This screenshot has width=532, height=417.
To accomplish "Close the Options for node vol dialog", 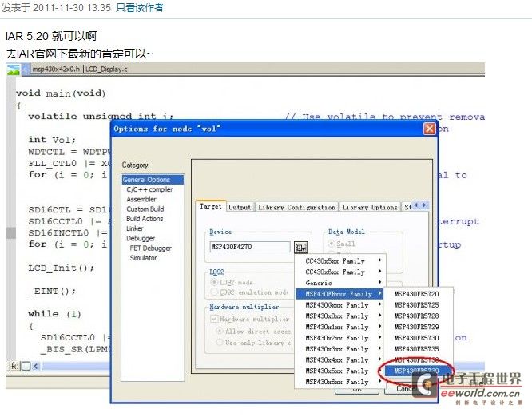I will point(430,129).
